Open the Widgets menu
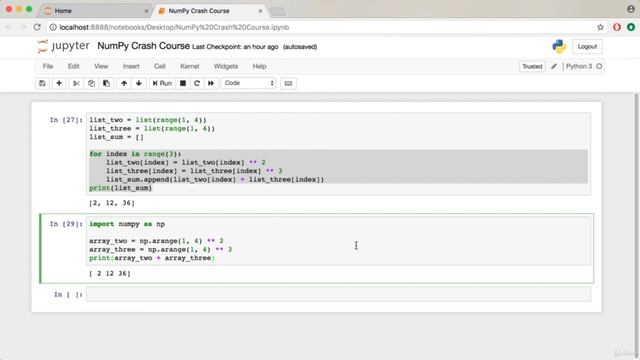The height and width of the screenshot is (360, 640). pos(226,66)
